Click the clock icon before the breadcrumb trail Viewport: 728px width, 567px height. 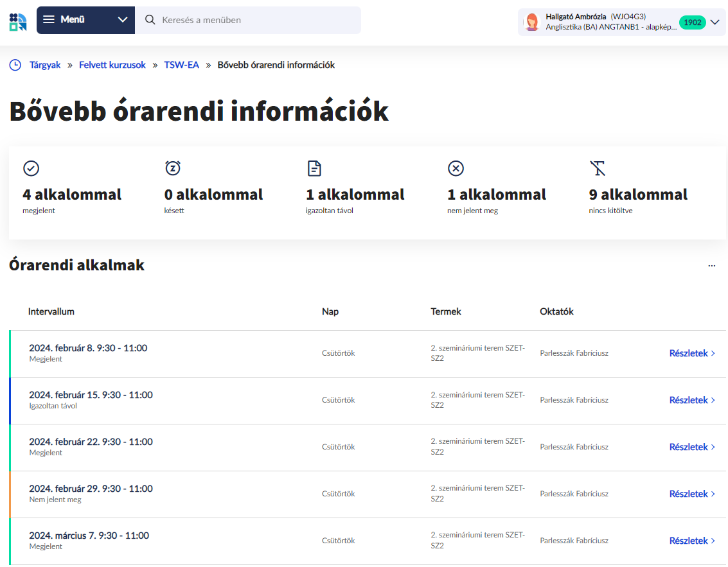15,65
